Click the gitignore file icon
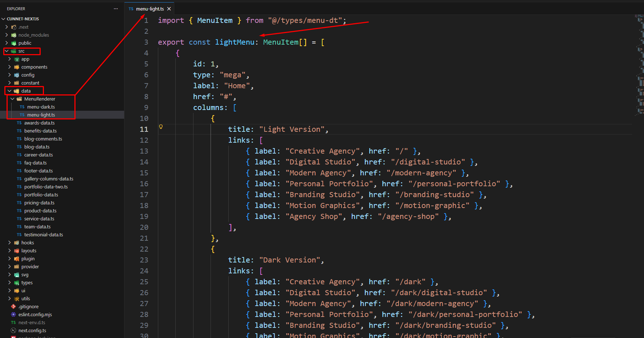644x338 pixels. pyautogui.click(x=13, y=306)
